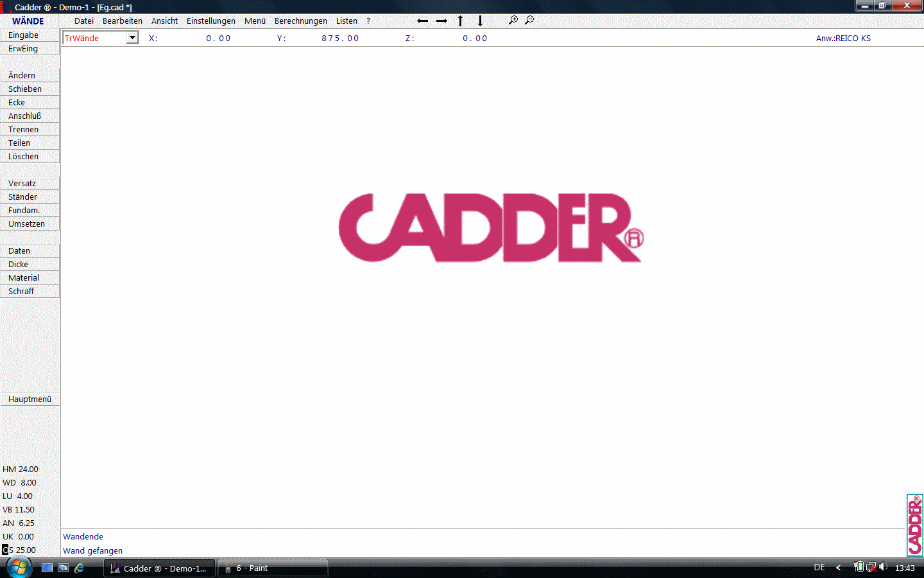Click the DE language indicator
The width and height of the screenshot is (924, 578).
click(x=819, y=568)
